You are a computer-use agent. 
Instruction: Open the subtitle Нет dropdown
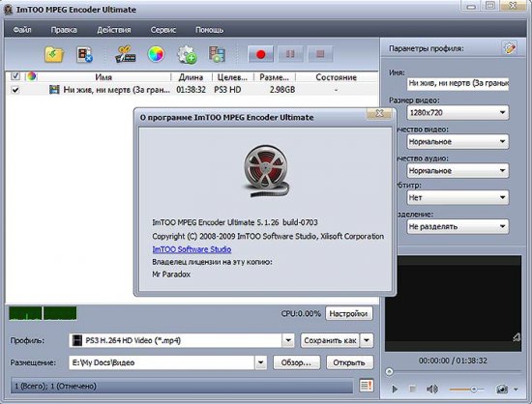(458, 197)
